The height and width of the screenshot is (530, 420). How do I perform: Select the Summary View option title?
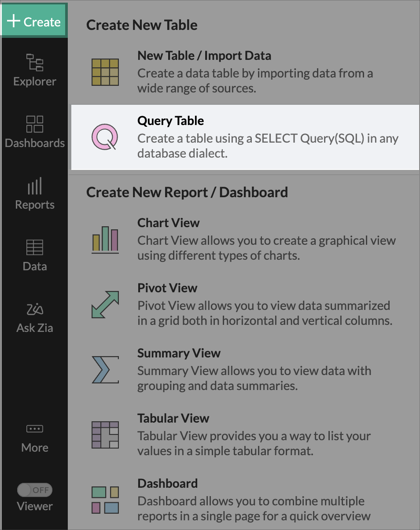coord(179,353)
